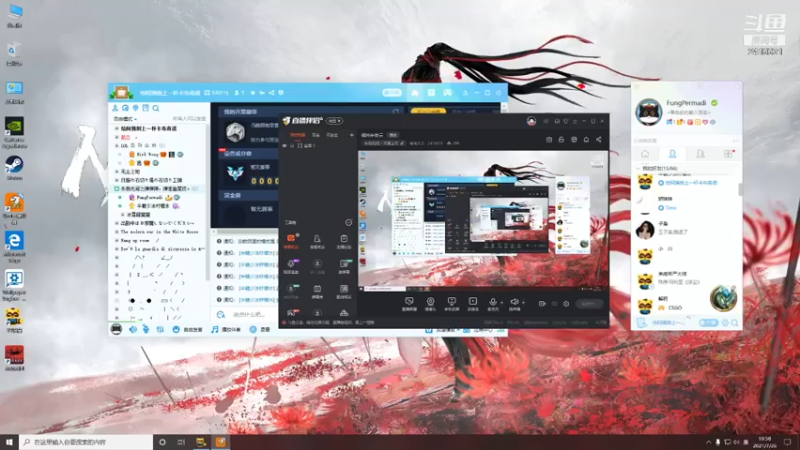Click the share icon at the streaming app top right
This screenshot has width=800, height=450.
pyautogui.click(x=598, y=139)
